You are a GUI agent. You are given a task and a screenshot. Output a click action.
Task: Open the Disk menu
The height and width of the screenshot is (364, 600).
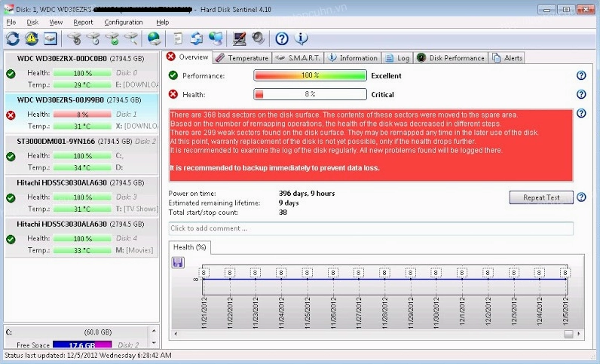[32, 22]
